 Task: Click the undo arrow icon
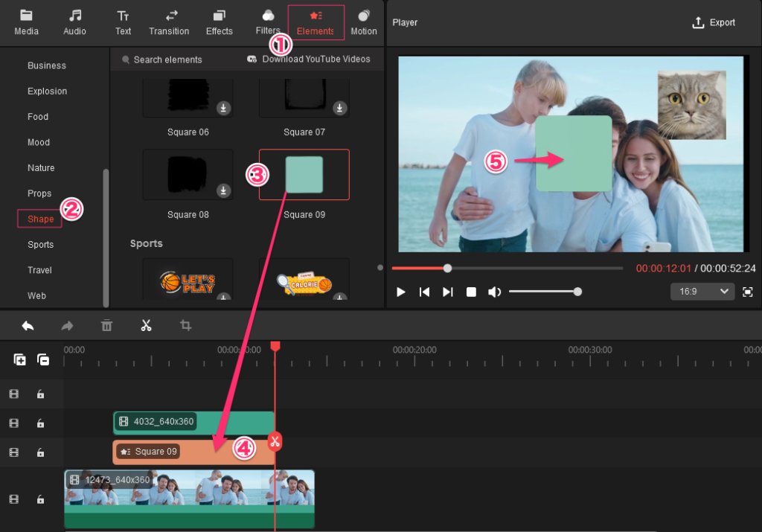tap(28, 325)
